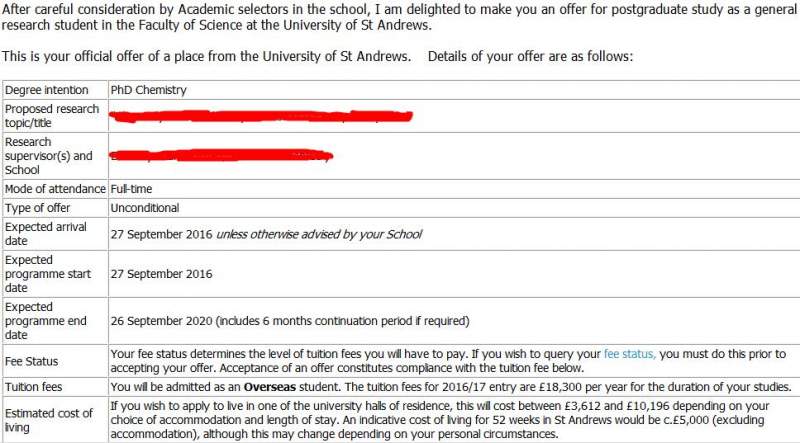This screenshot has width=800, height=443.
Task: Click the Research supervisor(s) and School label
Action: coord(48,156)
